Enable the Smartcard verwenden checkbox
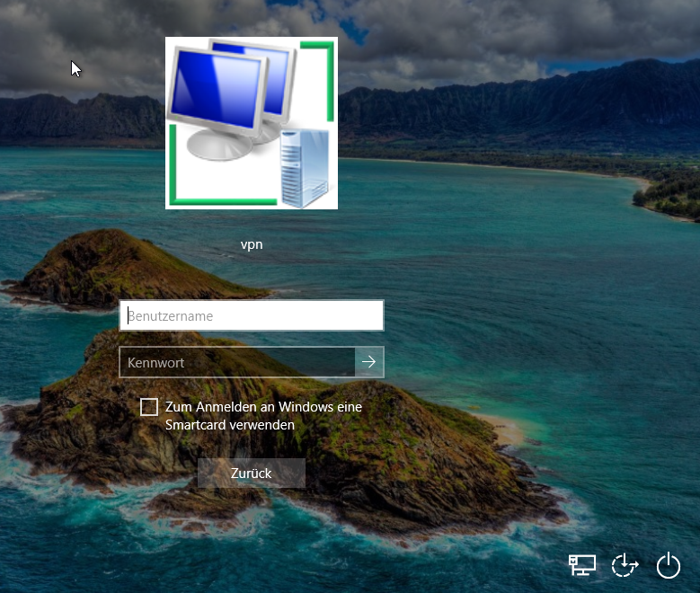Viewport: 700px width, 593px height. (x=149, y=407)
